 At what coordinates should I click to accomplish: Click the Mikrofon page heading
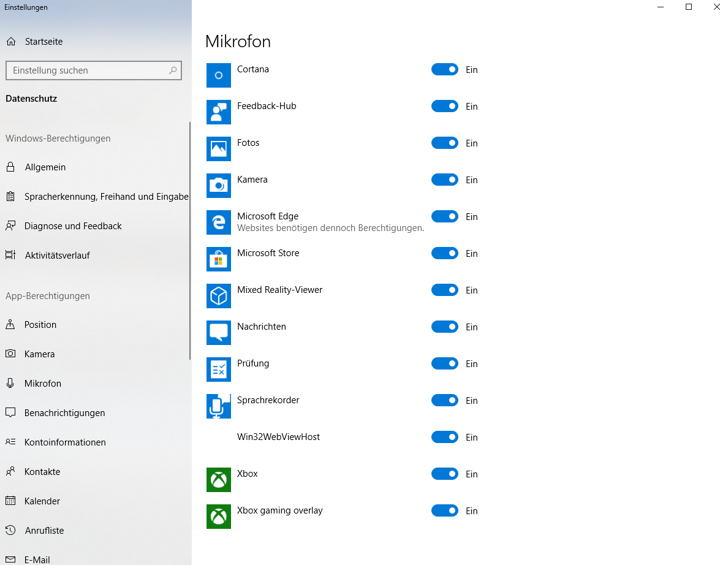(238, 41)
